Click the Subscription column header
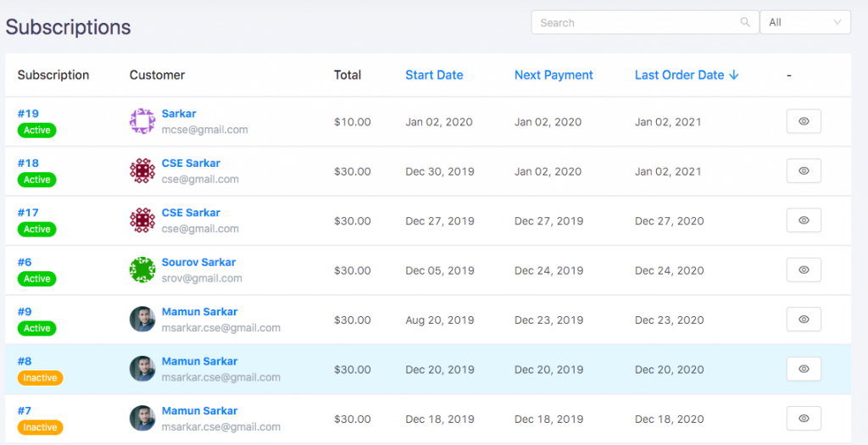 pos(53,75)
